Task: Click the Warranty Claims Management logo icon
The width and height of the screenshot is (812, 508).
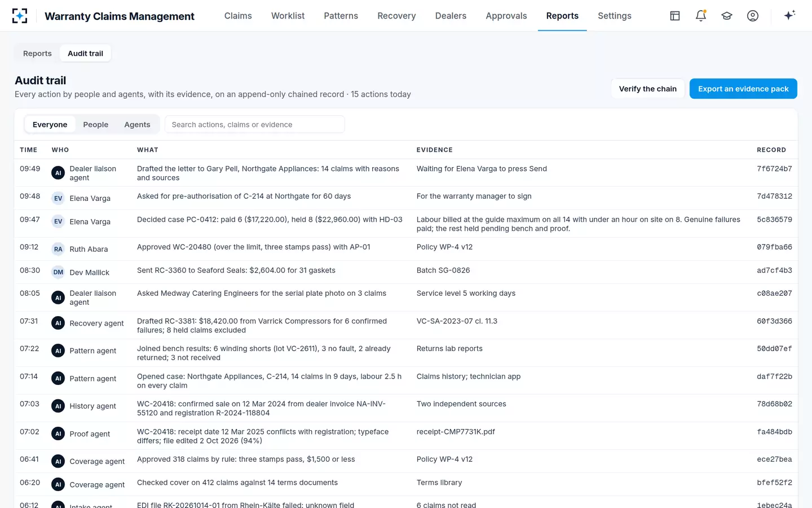Action: [20, 16]
